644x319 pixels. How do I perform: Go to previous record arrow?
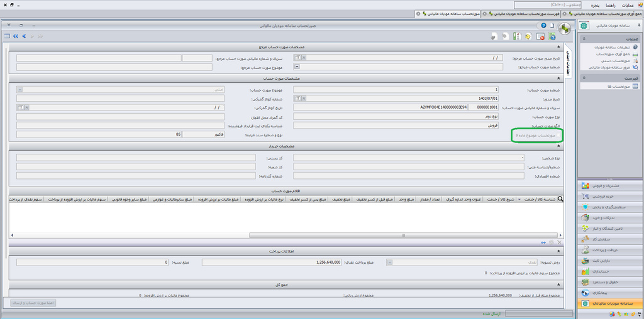[x=24, y=36]
